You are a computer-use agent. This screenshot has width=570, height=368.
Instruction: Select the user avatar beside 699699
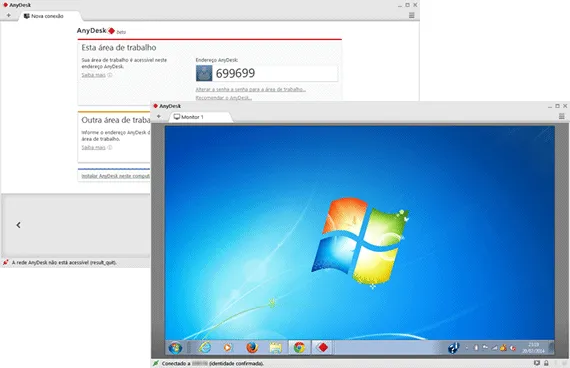(204, 73)
